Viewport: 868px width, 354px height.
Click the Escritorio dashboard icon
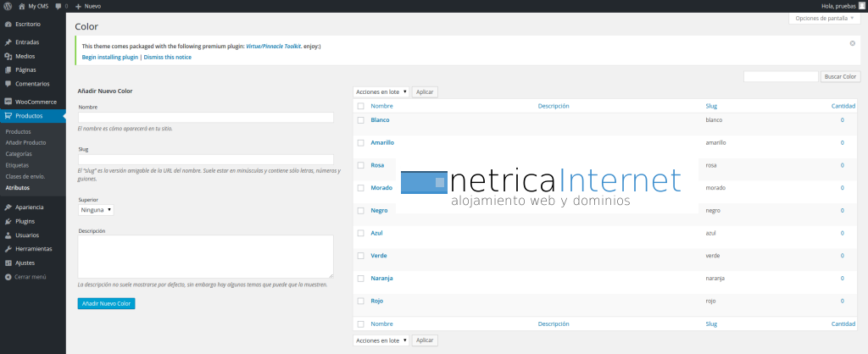8,24
